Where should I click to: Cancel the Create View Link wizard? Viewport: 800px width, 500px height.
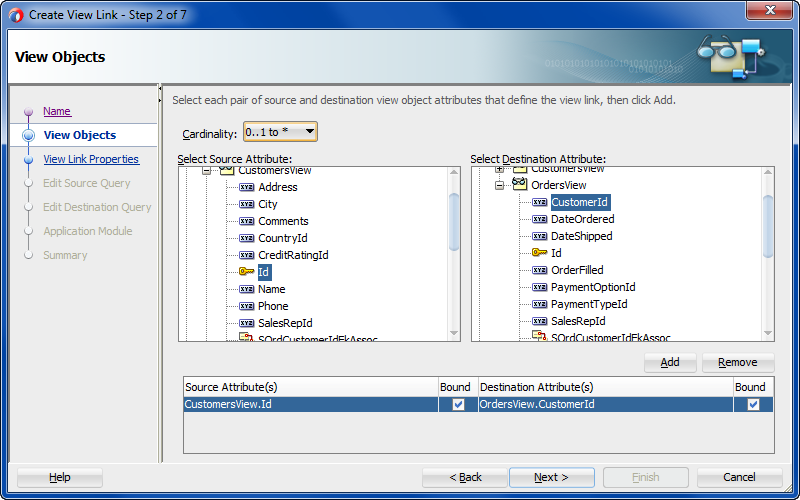pyautogui.click(x=739, y=478)
